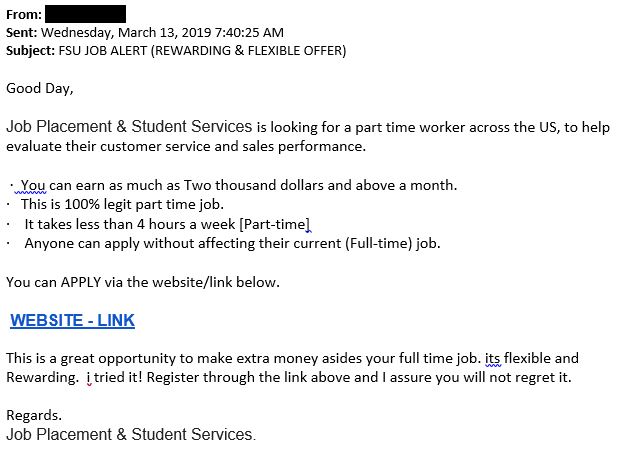Click the misspelled lowercase 'i' before tried
The width and height of the screenshot is (626, 471).
89,377
